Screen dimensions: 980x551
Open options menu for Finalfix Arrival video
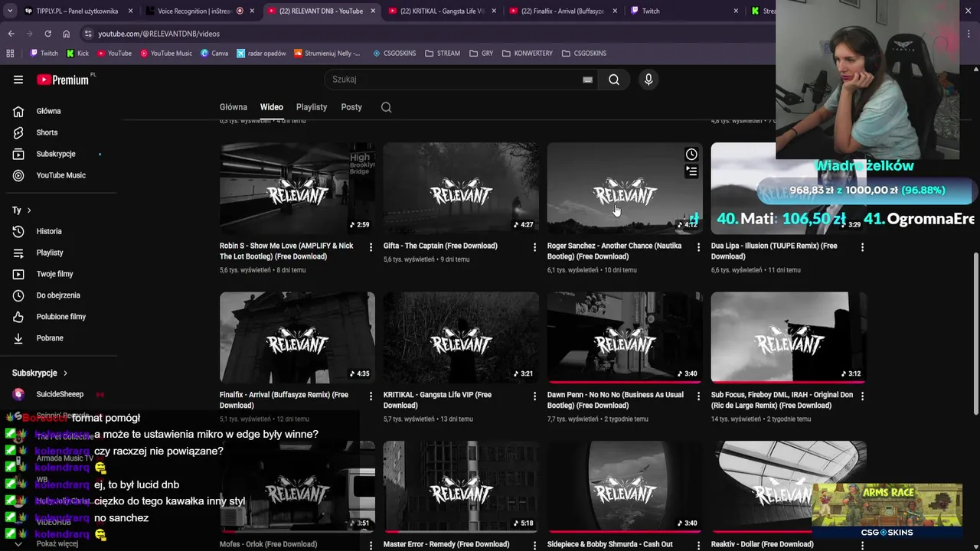pyautogui.click(x=371, y=396)
